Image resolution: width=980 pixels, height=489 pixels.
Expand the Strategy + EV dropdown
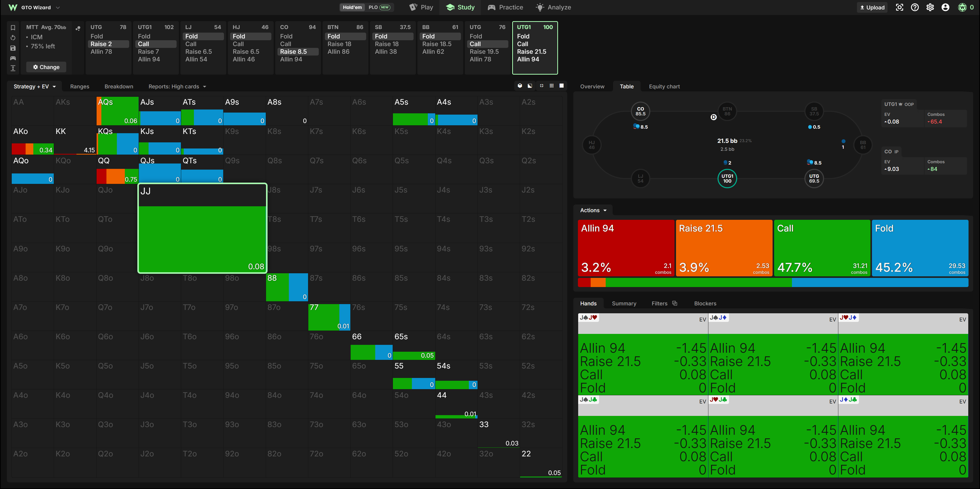pyautogui.click(x=35, y=86)
